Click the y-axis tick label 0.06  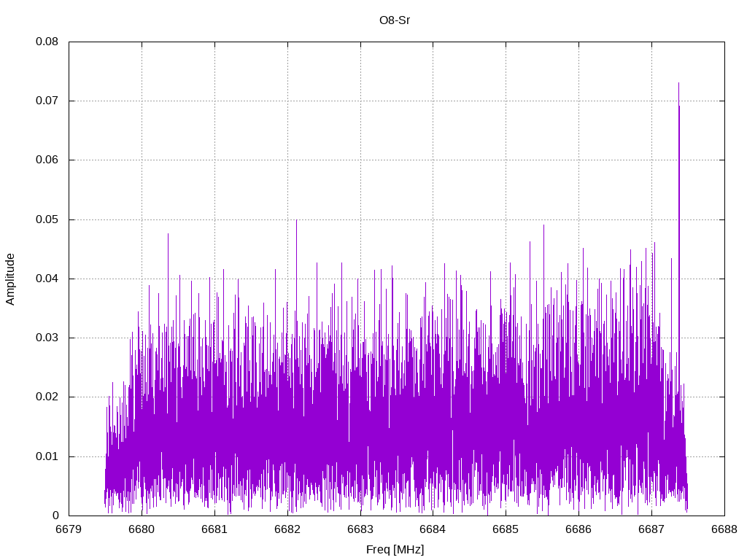pyautogui.click(x=47, y=160)
